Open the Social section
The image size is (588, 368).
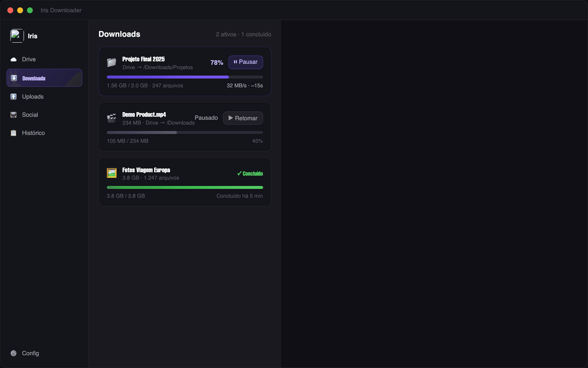pyautogui.click(x=44, y=115)
